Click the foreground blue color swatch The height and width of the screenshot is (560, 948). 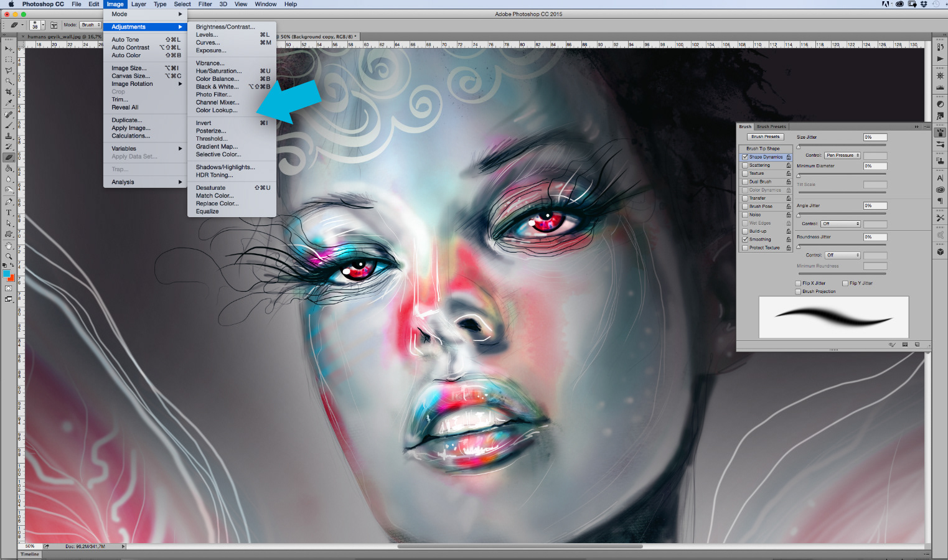tap(7, 274)
